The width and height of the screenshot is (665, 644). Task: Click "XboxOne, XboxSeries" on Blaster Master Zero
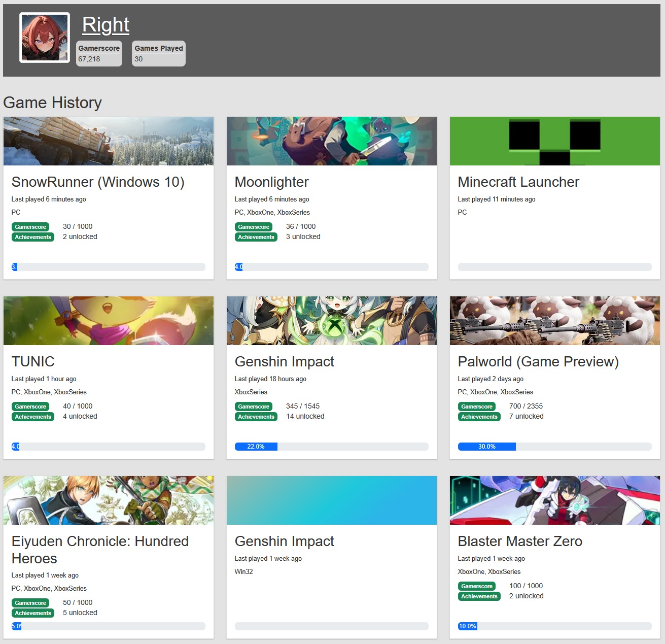pyautogui.click(x=489, y=571)
